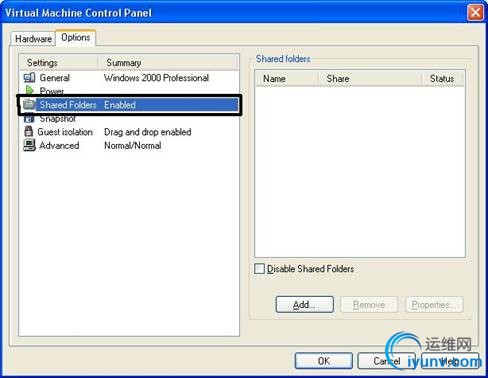Screen dimensions: 488x378
Task: Click the Guest isolation padlock icon
Action: click(29, 131)
